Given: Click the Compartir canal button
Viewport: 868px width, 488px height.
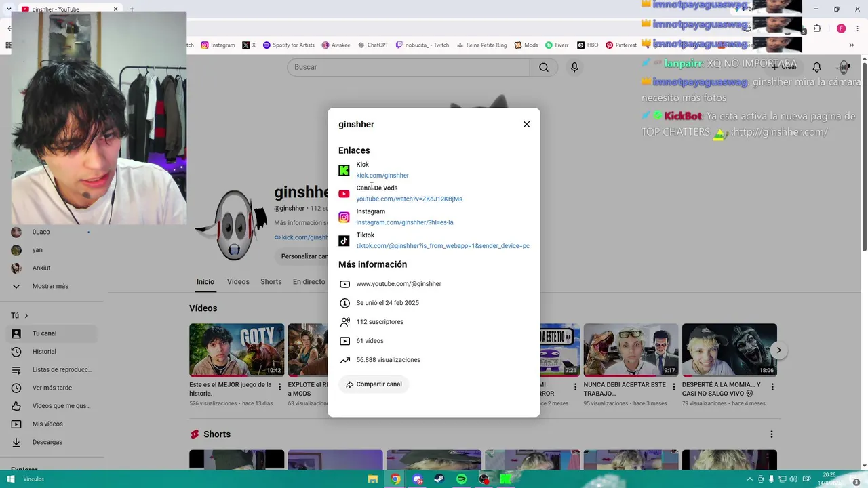Looking at the screenshot, I should tap(374, 384).
